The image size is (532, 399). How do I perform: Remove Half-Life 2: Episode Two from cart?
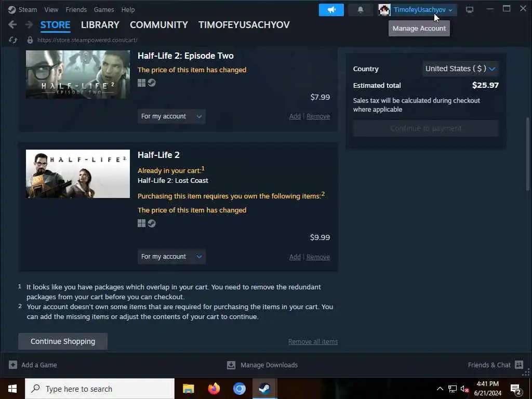(x=318, y=116)
